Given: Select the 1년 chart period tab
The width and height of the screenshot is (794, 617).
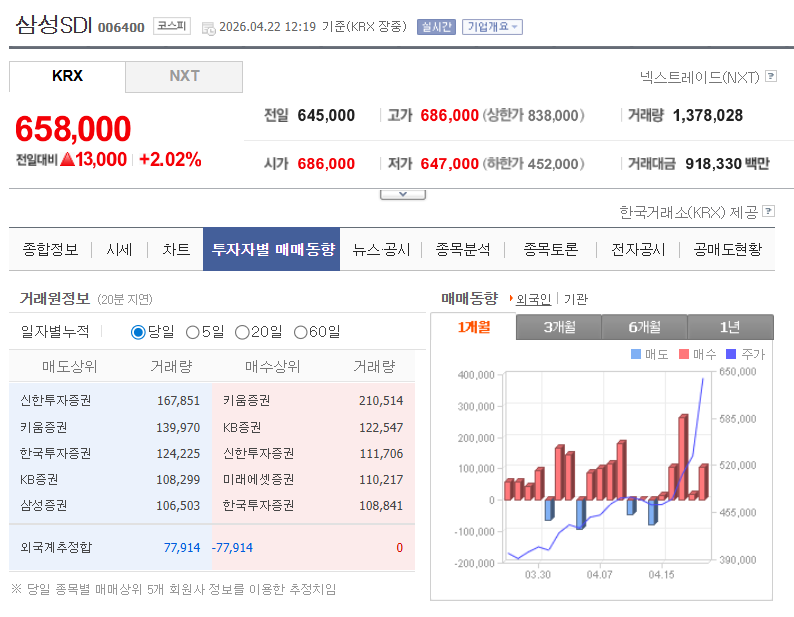Looking at the screenshot, I should (x=730, y=327).
